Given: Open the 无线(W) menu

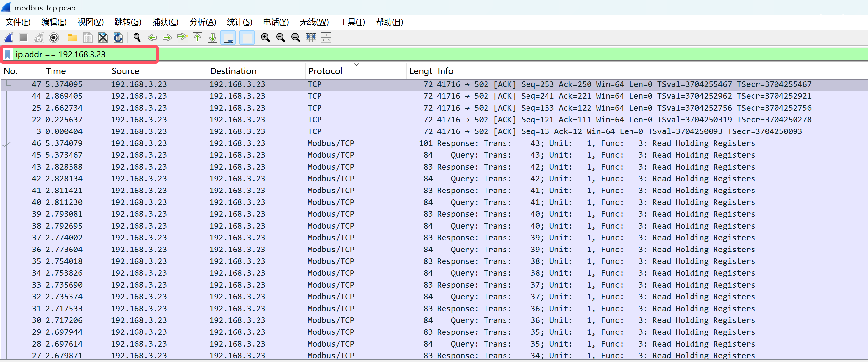Looking at the screenshot, I should tap(314, 22).
